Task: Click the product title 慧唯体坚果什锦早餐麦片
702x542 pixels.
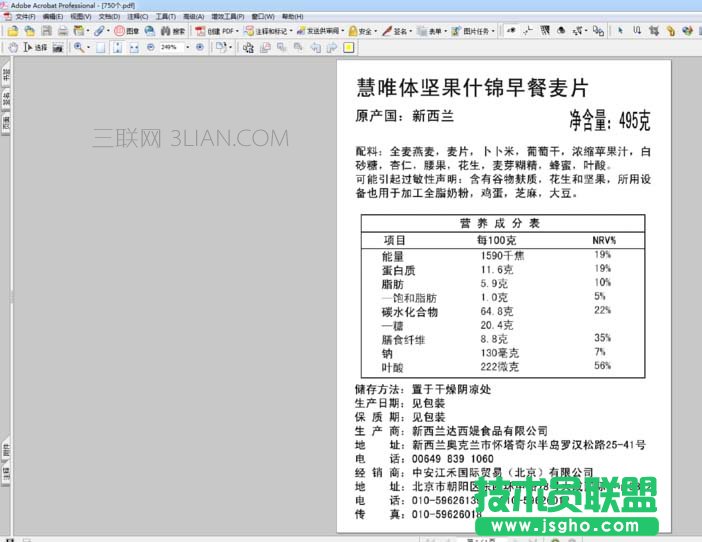Action: click(472, 87)
